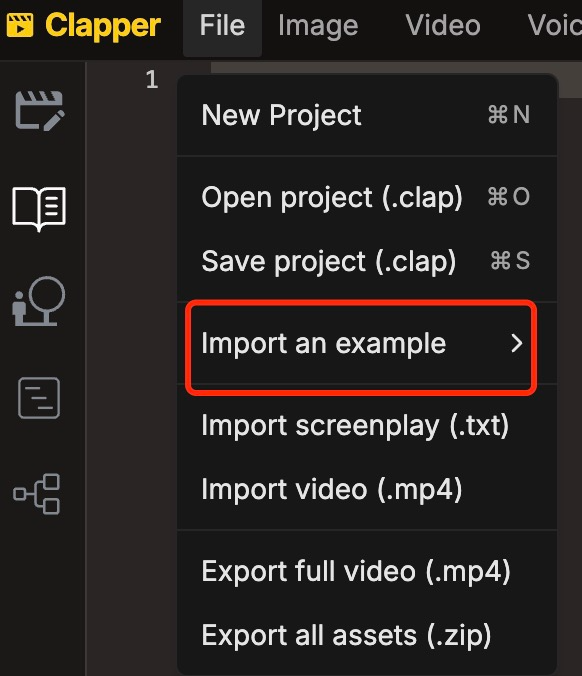Open the Video menu
Image resolution: width=582 pixels, height=676 pixels.
click(443, 26)
